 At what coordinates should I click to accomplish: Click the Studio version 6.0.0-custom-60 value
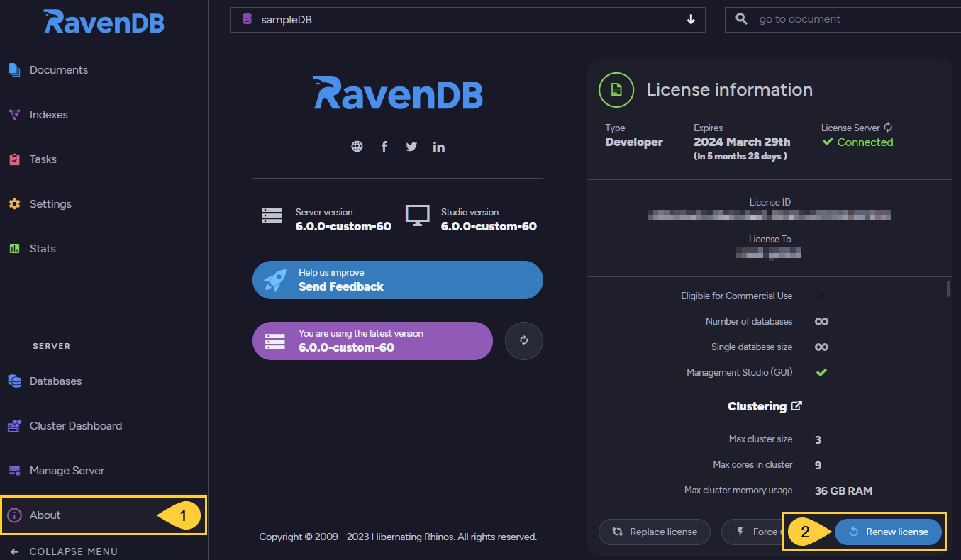click(489, 227)
